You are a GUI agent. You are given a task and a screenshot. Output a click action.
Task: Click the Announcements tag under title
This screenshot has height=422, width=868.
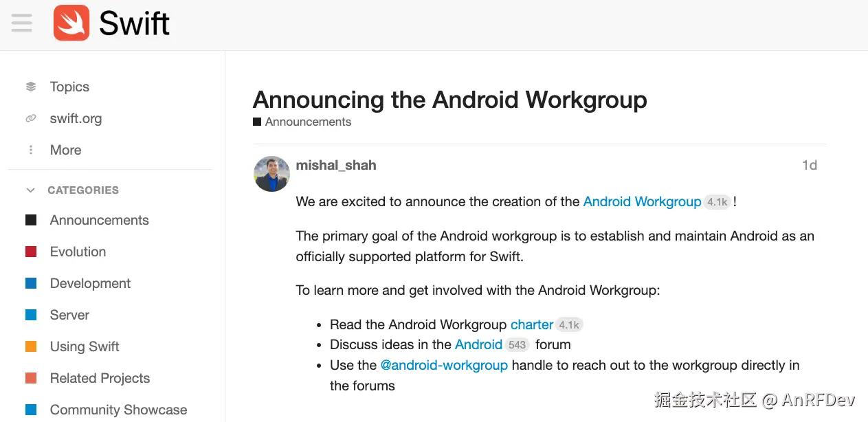[307, 122]
